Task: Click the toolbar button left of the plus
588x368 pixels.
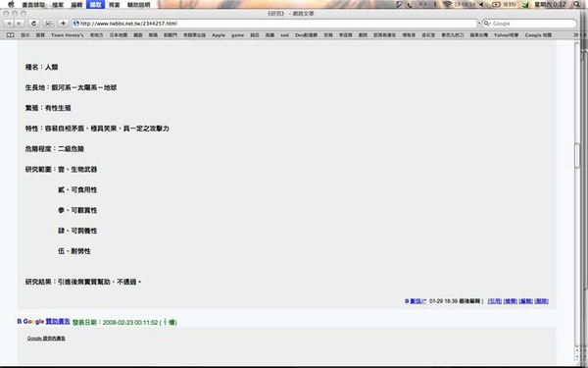Action: pos(48,24)
